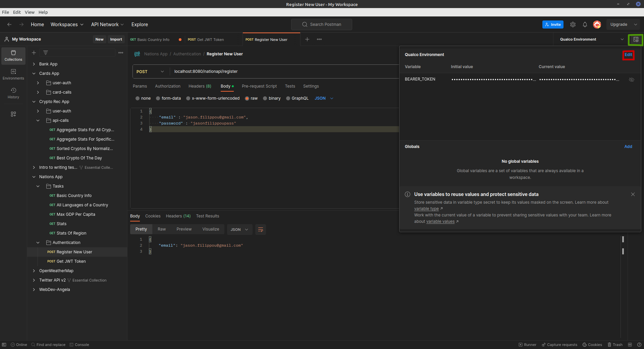Click the response wrap lines icon
The width and height of the screenshot is (644, 349).
click(x=261, y=230)
